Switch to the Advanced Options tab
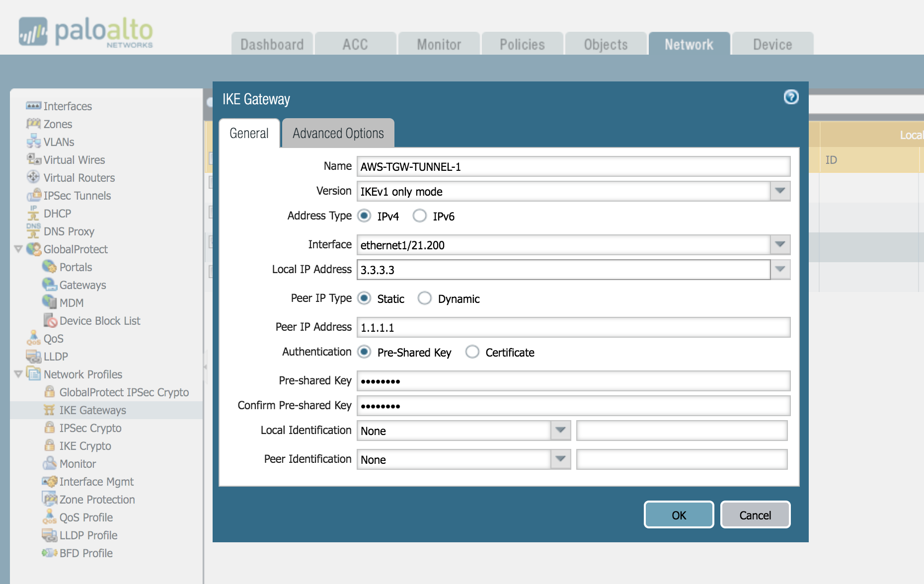 coord(338,133)
